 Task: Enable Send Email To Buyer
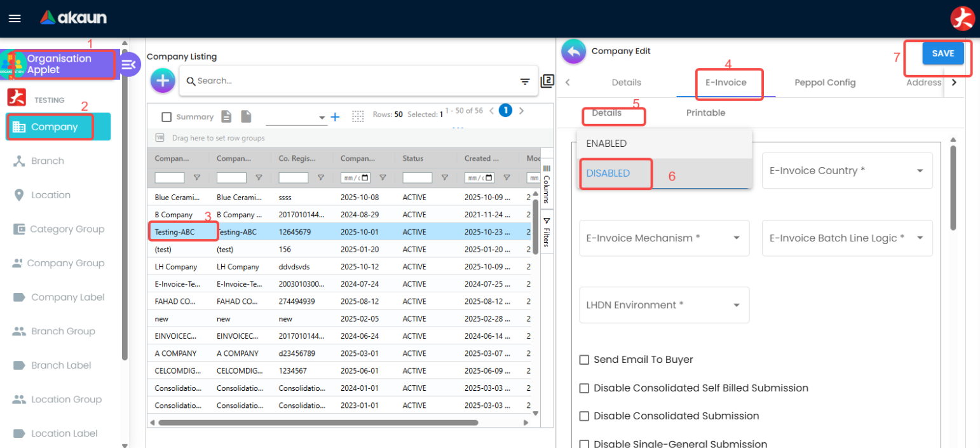584,359
